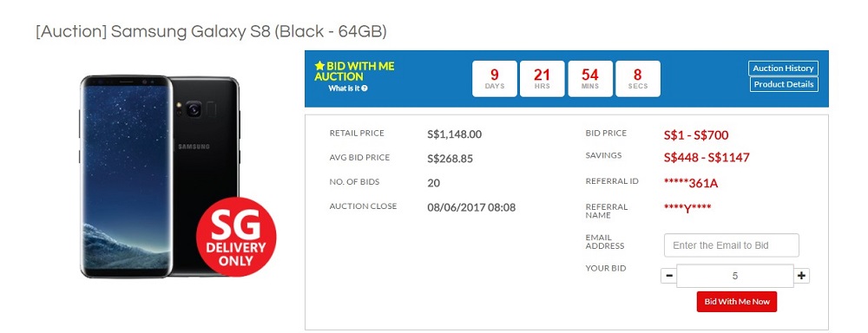Click the Days countdown box
The width and height of the screenshot is (868, 333).
point(495,79)
